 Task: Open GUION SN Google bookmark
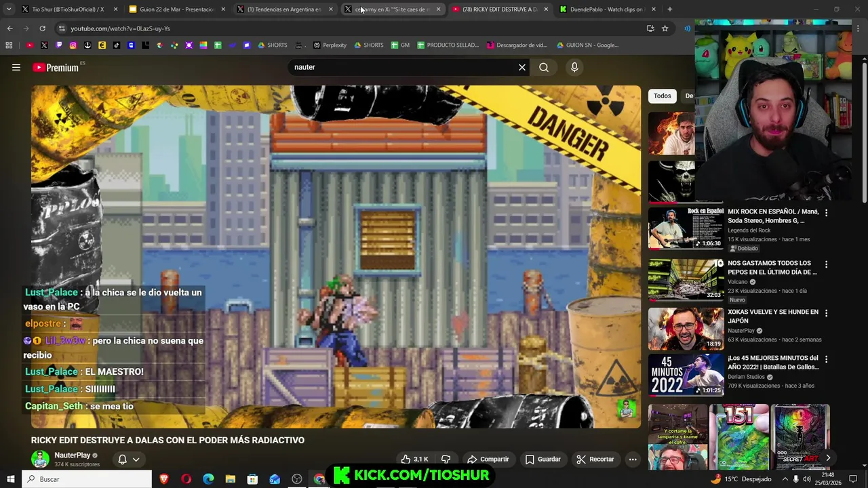(587, 45)
